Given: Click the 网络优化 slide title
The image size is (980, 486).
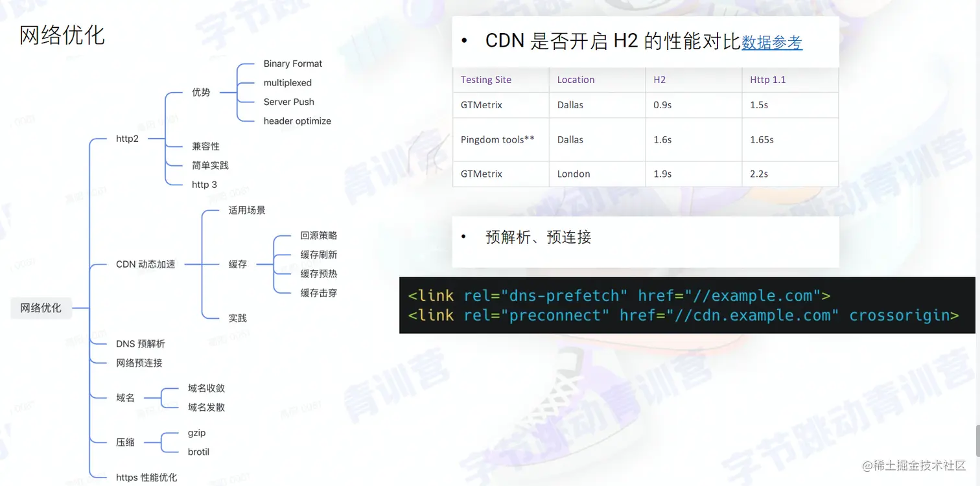Looking at the screenshot, I should 62,35.
